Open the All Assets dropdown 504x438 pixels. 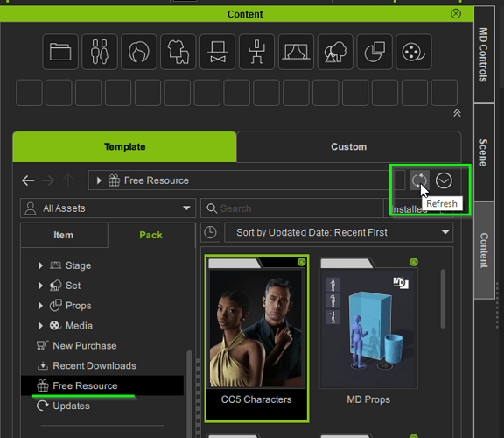[108, 208]
